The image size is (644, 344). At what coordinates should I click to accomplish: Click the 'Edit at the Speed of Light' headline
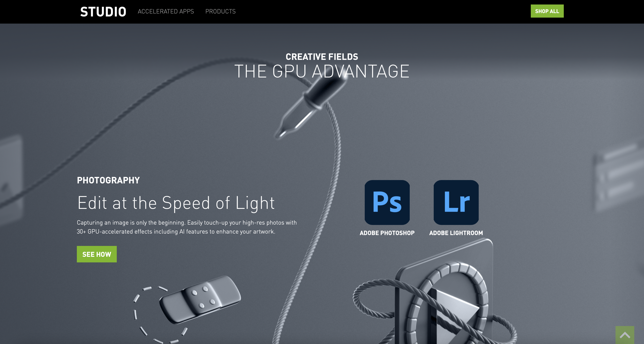[x=176, y=203]
